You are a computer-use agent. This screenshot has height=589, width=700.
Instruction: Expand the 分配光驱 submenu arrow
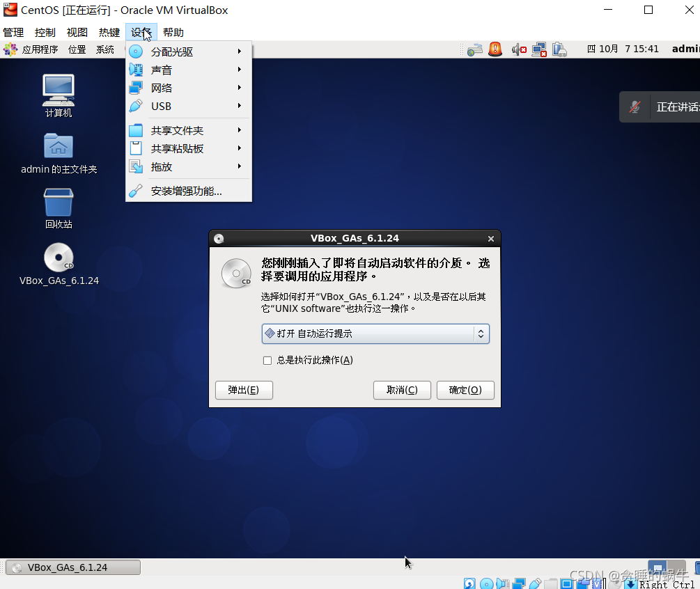240,52
